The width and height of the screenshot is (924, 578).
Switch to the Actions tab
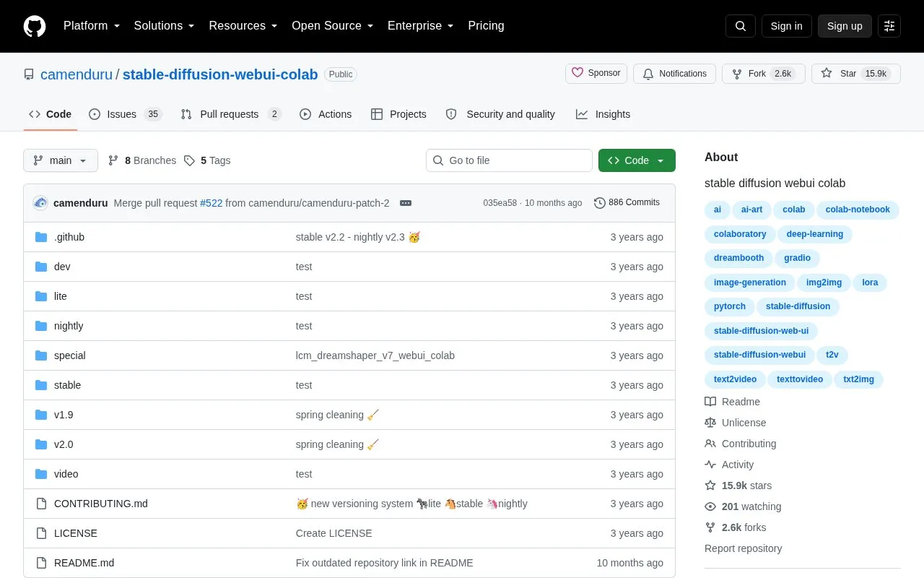326,114
